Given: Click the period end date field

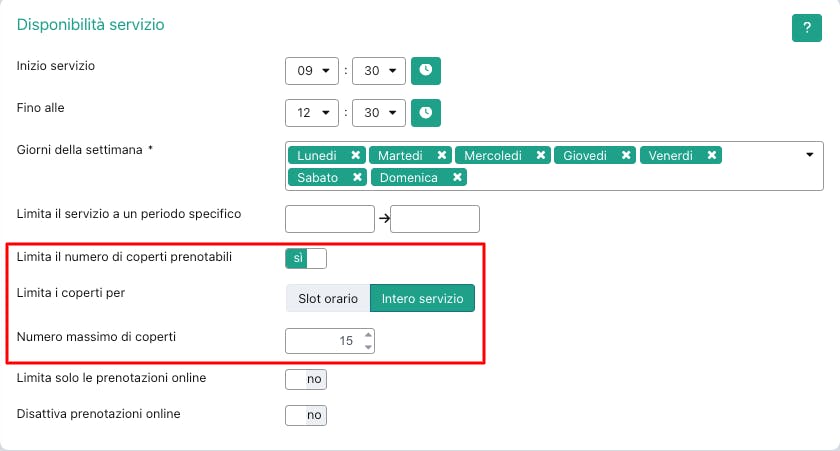Looking at the screenshot, I should click(x=435, y=218).
